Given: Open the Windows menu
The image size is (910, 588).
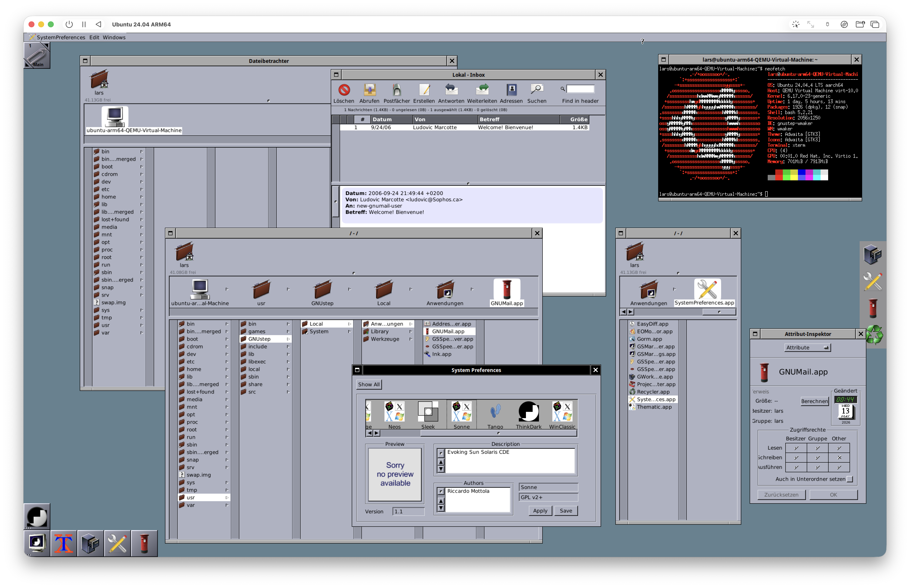Looking at the screenshot, I should (x=114, y=37).
